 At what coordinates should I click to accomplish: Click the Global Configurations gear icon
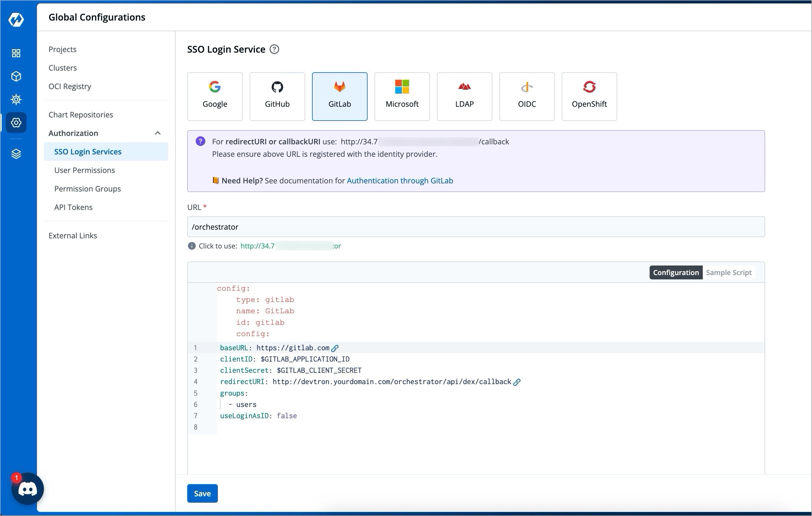click(16, 123)
